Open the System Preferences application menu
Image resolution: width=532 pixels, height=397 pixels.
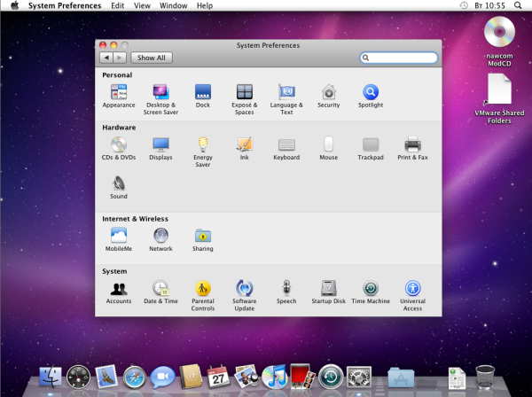65,5
